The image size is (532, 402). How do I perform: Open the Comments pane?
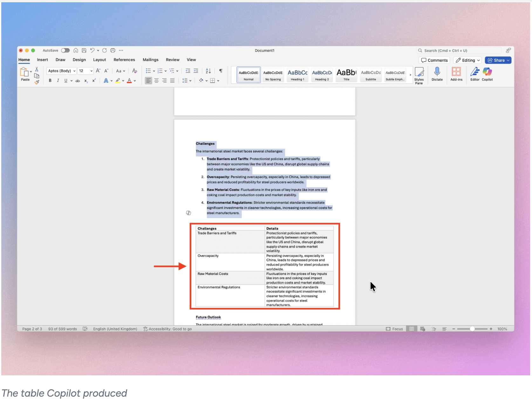[434, 60]
